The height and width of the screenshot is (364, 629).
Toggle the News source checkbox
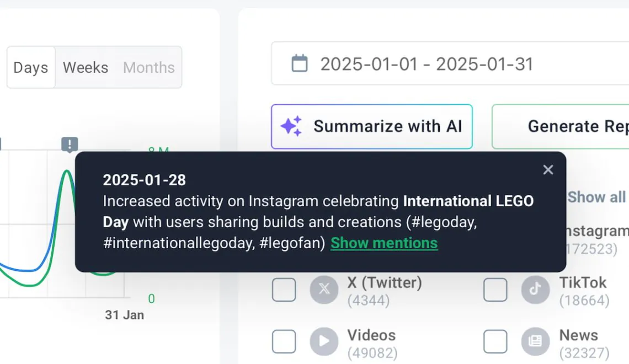(x=495, y=341)
